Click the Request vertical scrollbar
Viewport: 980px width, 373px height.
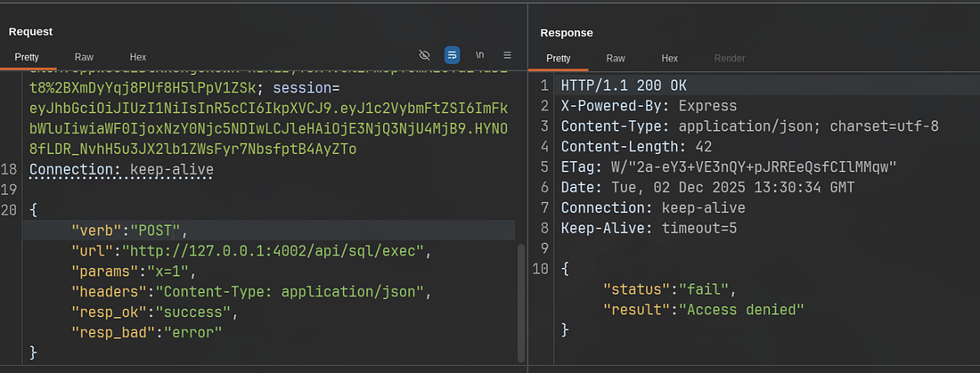pos(520,303)
